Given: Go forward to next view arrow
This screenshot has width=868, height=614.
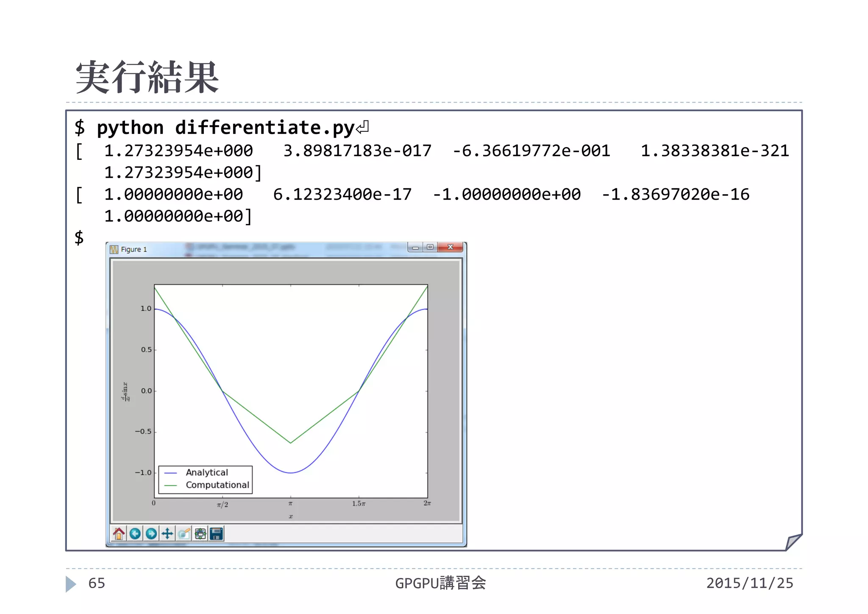Looking at the screenshot, I should point(151,533).
